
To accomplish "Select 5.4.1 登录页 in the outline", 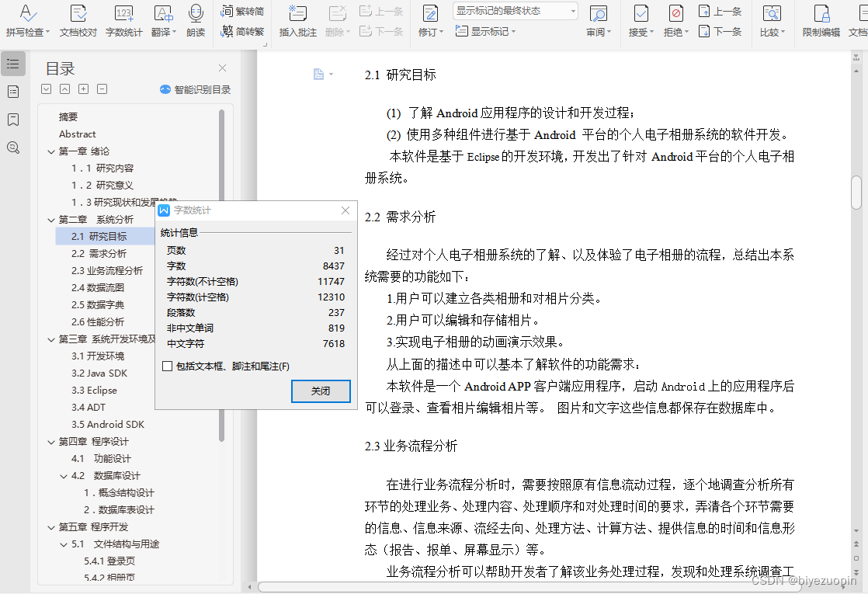I will point(109,561).
